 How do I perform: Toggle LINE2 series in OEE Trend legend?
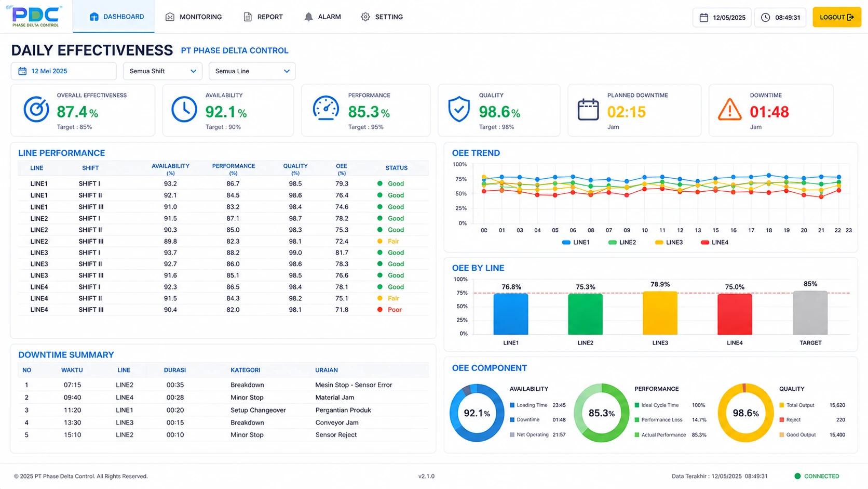pyautogui.click(x=622, y=243)
